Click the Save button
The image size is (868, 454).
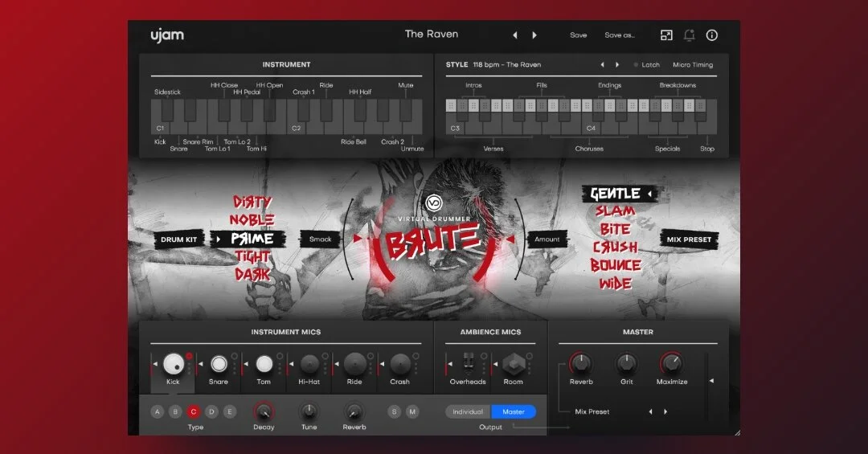(579, 35)
